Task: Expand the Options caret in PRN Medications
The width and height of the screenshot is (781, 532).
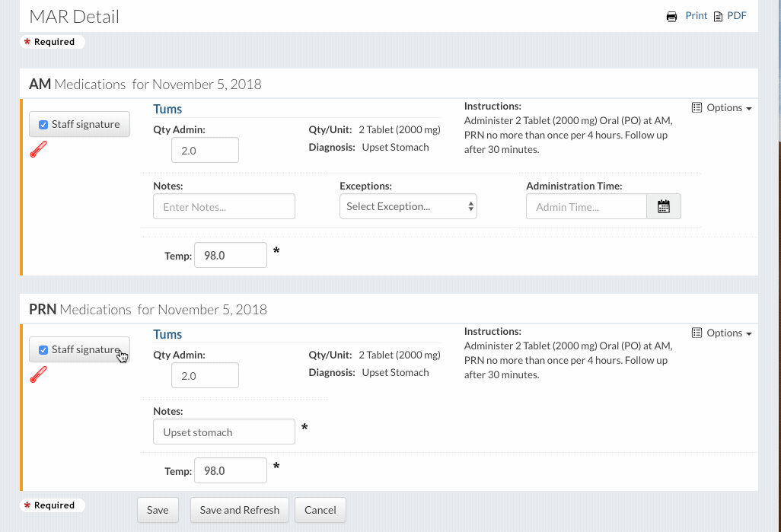Action: pyautogui.click(x=749, y=334)
